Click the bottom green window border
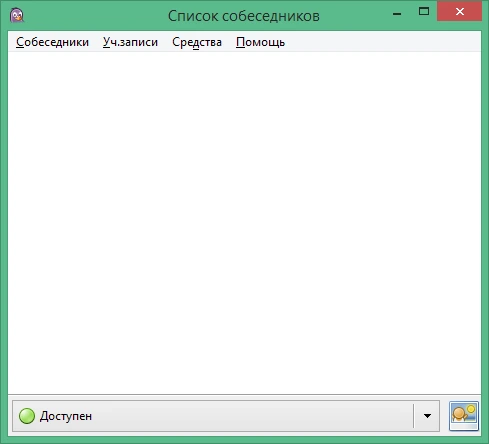The image size is (489, 444). click(244, 440)
